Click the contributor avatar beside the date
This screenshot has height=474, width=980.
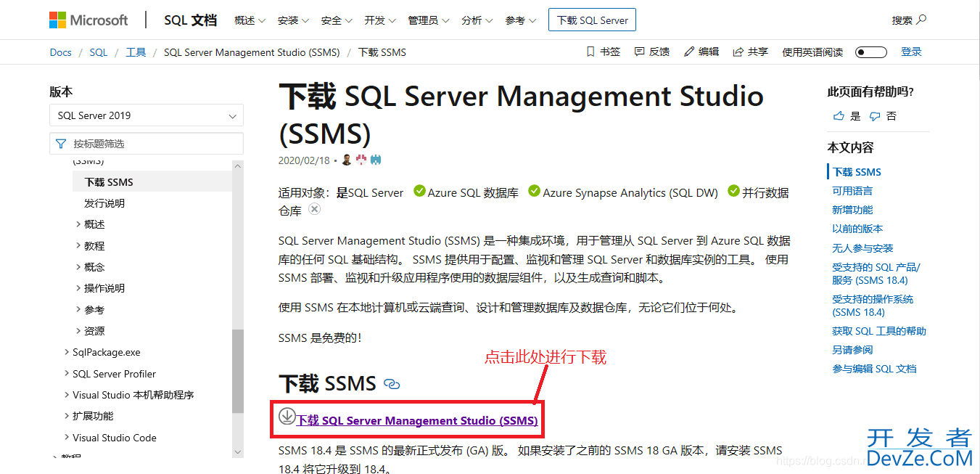[347, 160]
